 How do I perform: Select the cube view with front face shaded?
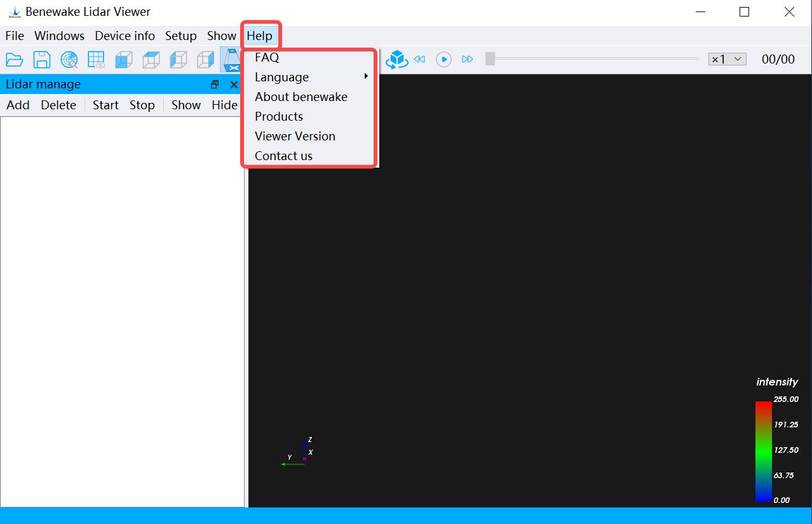tap(124, 60)
